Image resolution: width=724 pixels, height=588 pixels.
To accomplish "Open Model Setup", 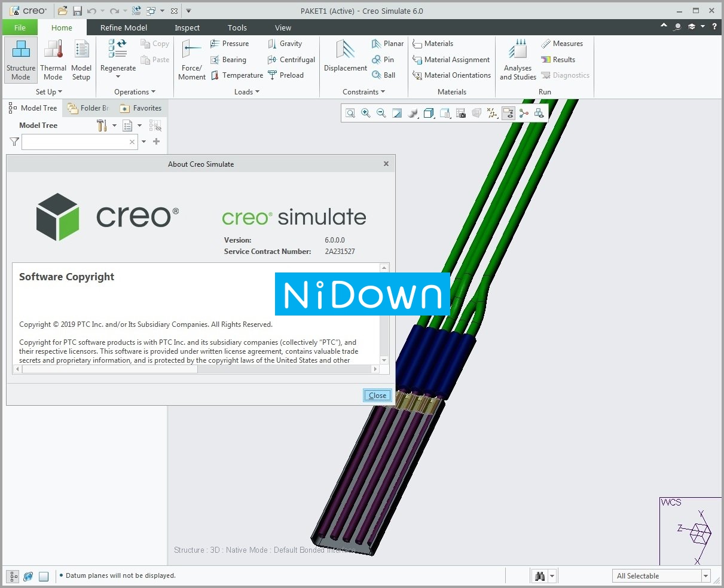I will 81,60.
